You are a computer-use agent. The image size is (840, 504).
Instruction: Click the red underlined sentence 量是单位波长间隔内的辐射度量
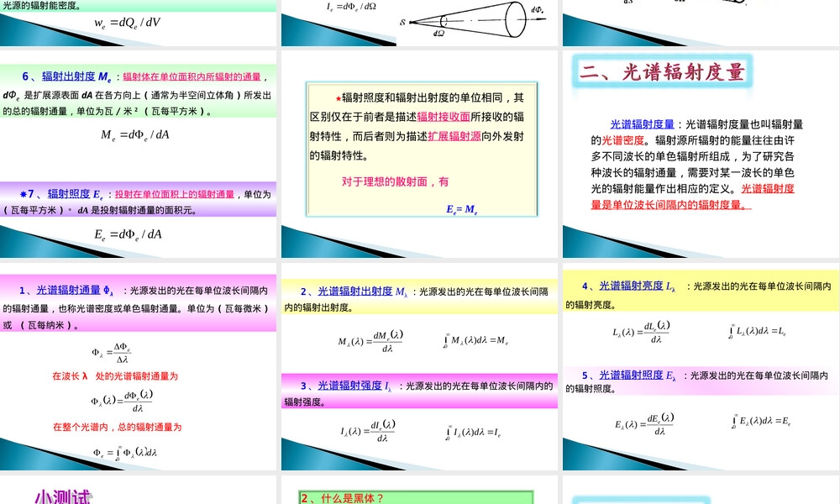(671, 205)
